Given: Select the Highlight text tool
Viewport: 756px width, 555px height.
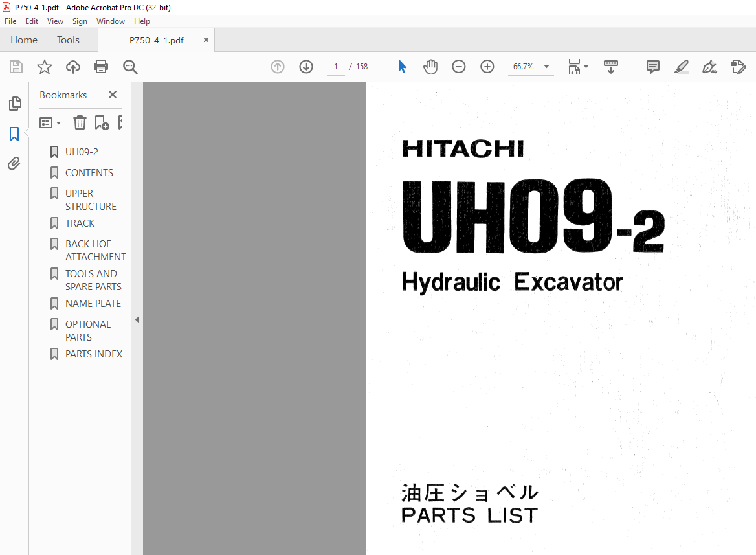Looking at the screenshot, I should (x=682, y=67).
